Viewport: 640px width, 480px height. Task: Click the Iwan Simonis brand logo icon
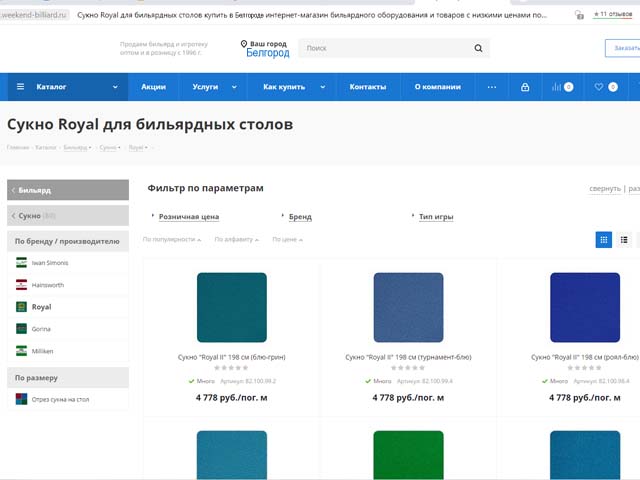click(21, 262)
